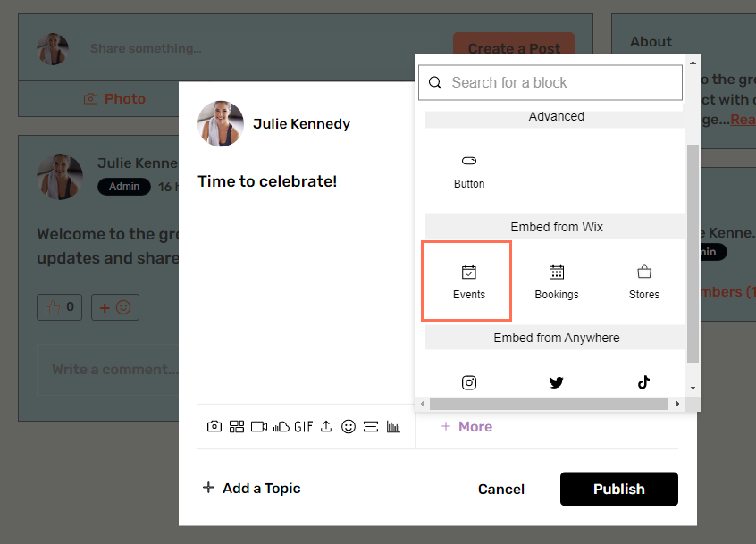
Task: Add a photo using the camera icon
Action: tap(214, 426)
